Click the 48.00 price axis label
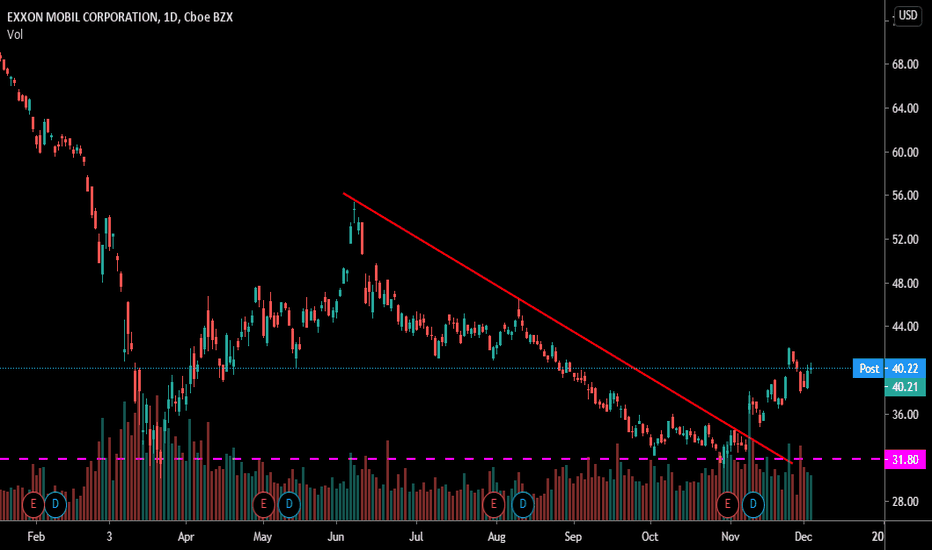 click(905, 284)
